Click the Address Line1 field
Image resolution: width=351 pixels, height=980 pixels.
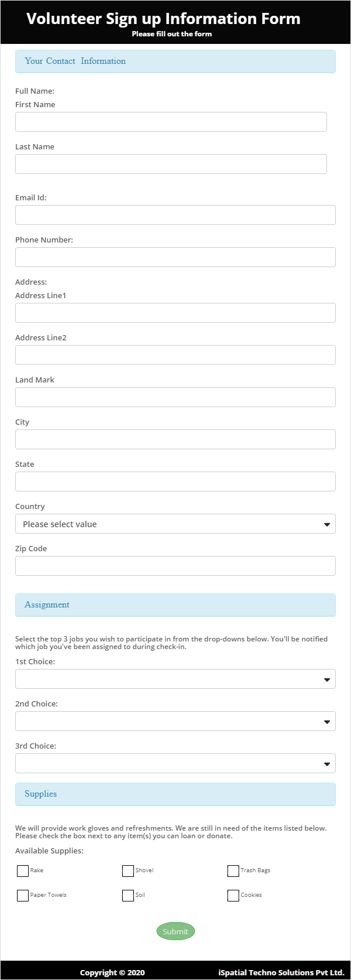point(175,313)
